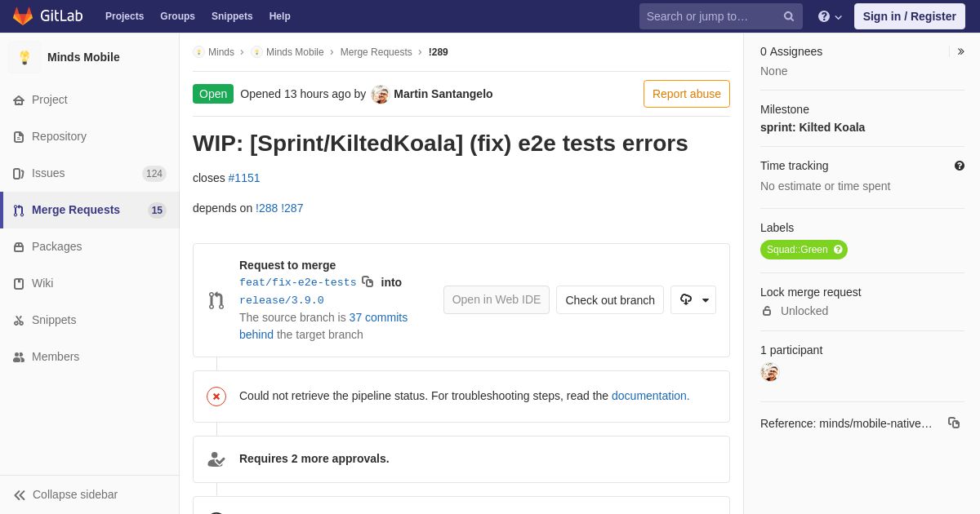
Task: Click the Unlocked padlock icon
Action: tap(767, 311)
